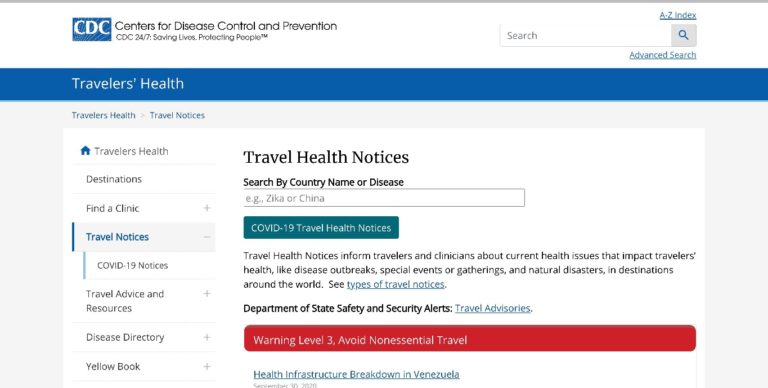
Task: Open Destinations in the sidebar
Action: coord(114,179)
